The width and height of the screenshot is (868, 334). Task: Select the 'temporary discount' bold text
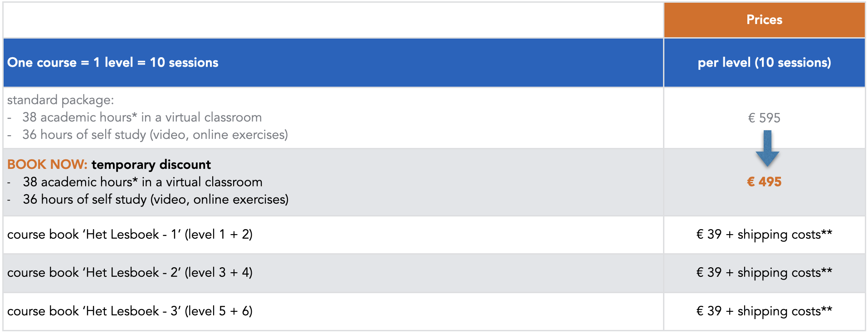(151, 164)
